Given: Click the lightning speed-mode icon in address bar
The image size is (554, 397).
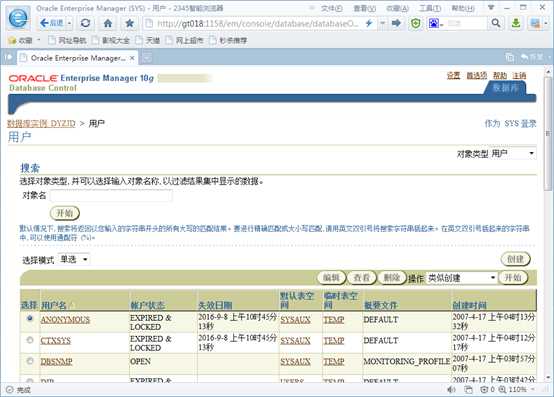Looking at the screenshot, I should pyautogui.click(x=369, y=24).
